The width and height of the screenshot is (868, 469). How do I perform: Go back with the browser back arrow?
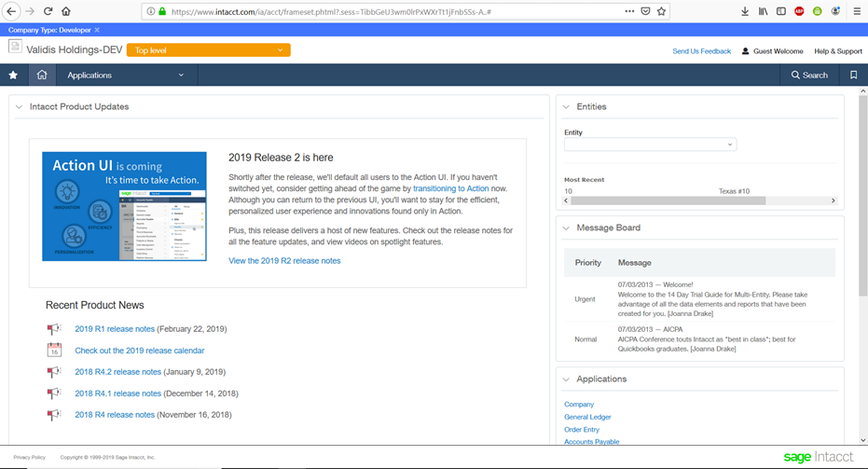tap(11, 11)
